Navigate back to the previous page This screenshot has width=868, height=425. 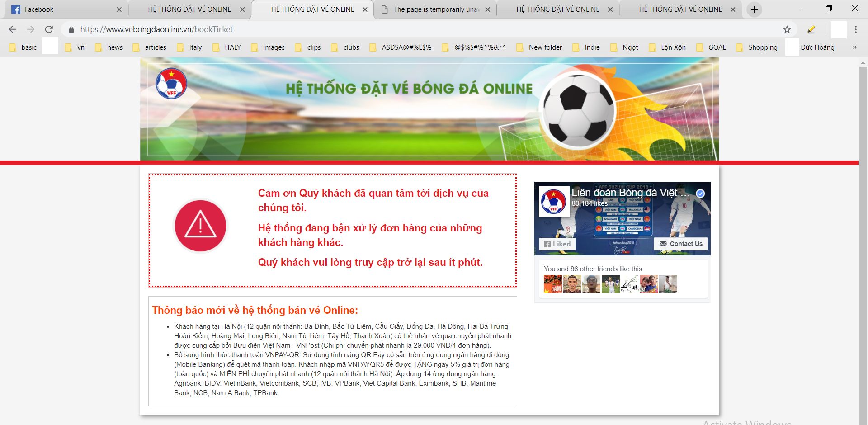(13, 29)
